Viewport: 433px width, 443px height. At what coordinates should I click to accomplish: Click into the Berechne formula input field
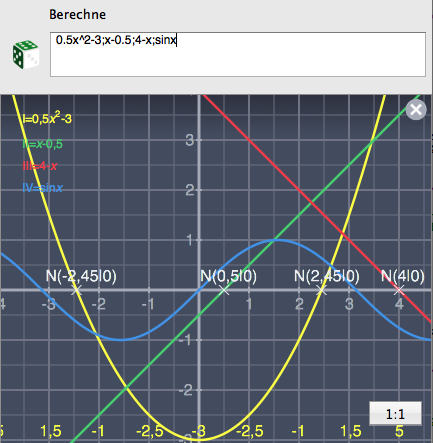pyautogui.click(x=238, y=54)
